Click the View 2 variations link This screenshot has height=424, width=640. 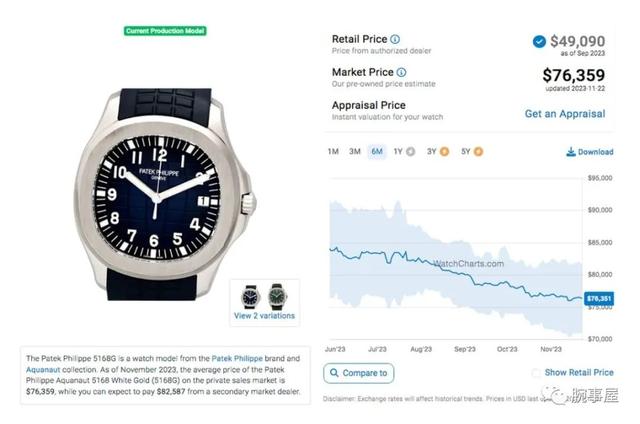pos(264,315)
